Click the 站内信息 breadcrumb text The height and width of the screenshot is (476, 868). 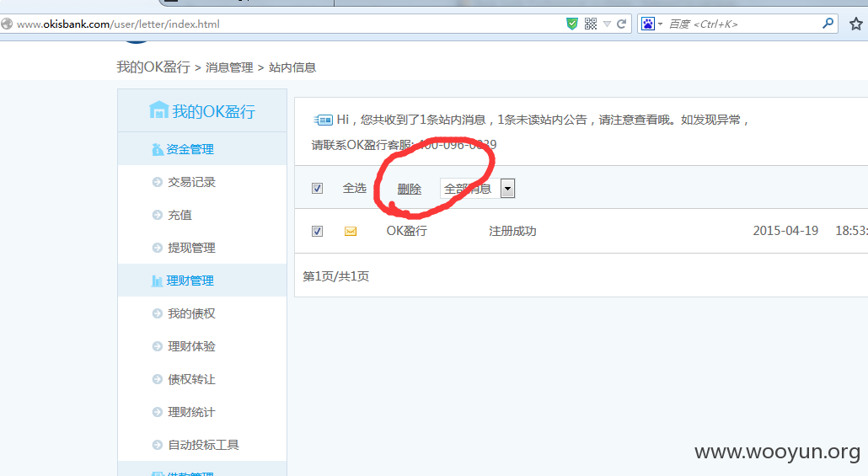292,67
